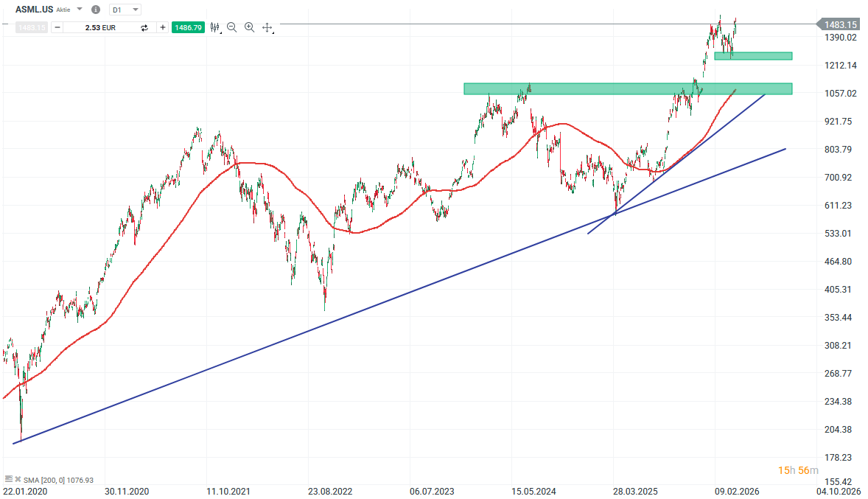This screenshot has width=868, height=499.
Task: Click the 2.53 EUR spread input field
Action: (x=99, y=27)
